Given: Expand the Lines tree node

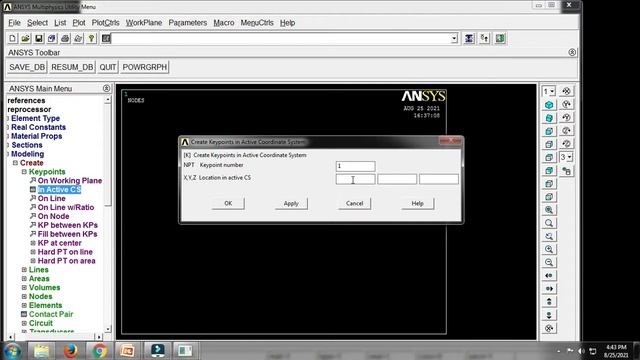Looking at the screenshot, I should [x=24, y=270].
